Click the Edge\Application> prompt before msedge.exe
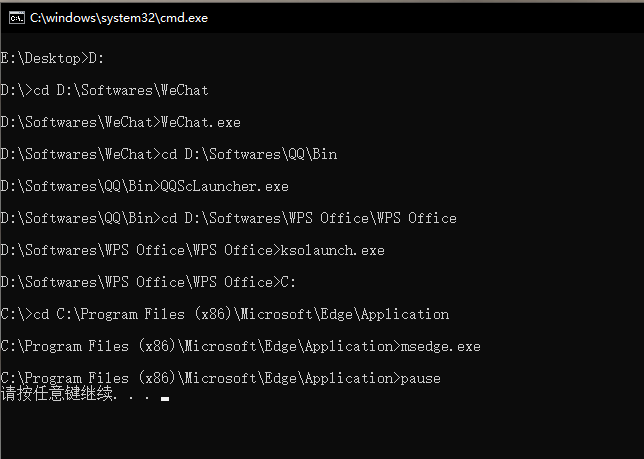Screen dimensions: 644x459 click(x=332, y=347)
